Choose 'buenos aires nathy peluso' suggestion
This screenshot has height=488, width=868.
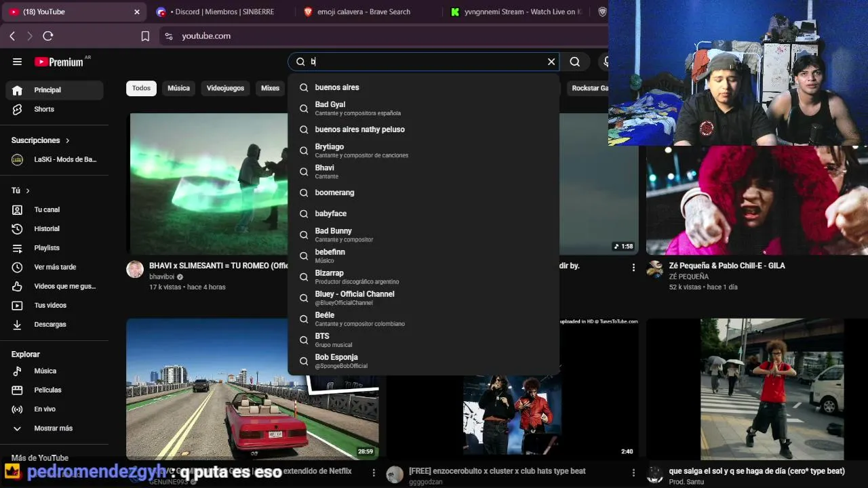pyautogui.click(x=424, y=129)
